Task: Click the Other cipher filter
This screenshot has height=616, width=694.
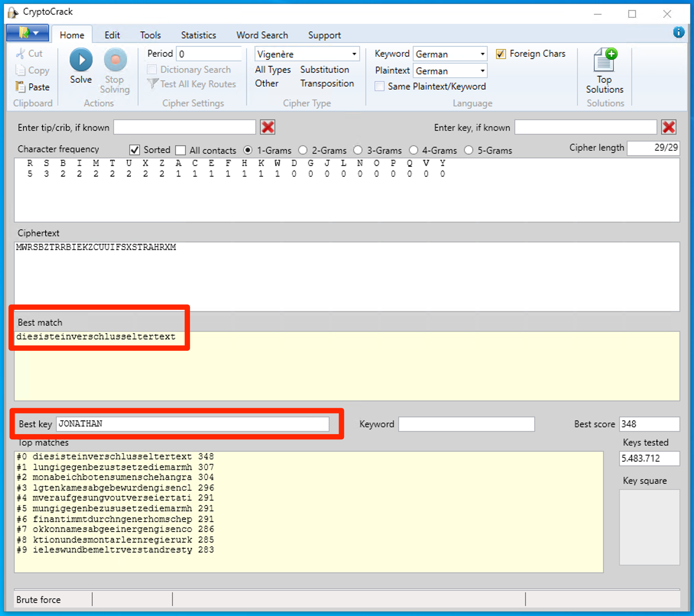Action: [267, 83]
